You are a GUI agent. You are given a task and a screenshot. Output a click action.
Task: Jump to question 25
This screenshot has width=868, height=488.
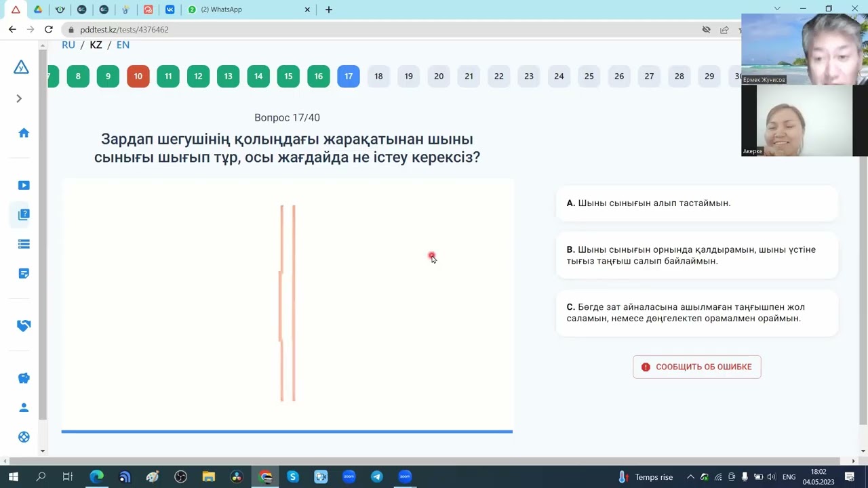coord(589,76)
